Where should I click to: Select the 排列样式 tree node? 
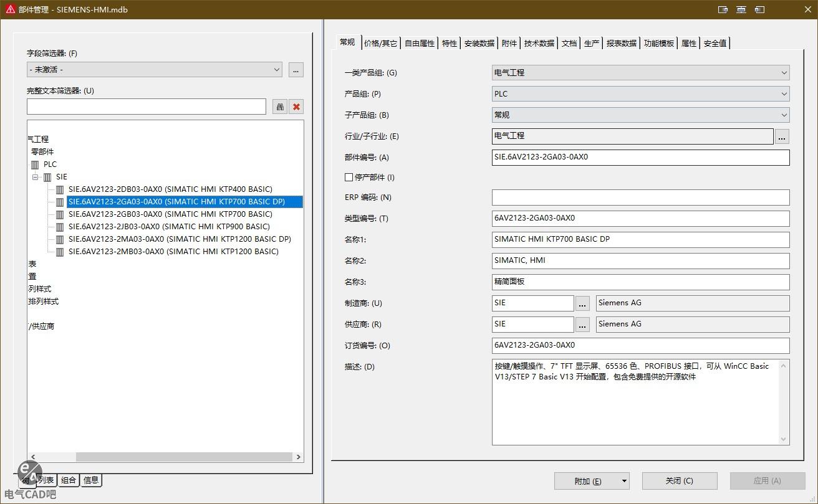point(43,302)
